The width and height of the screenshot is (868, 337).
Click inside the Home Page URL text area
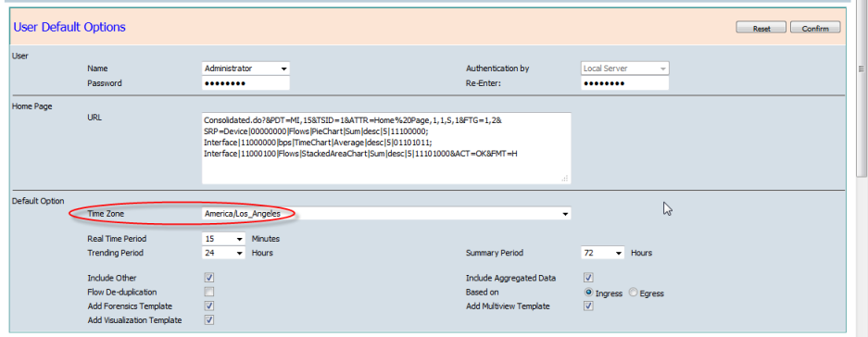386,148
